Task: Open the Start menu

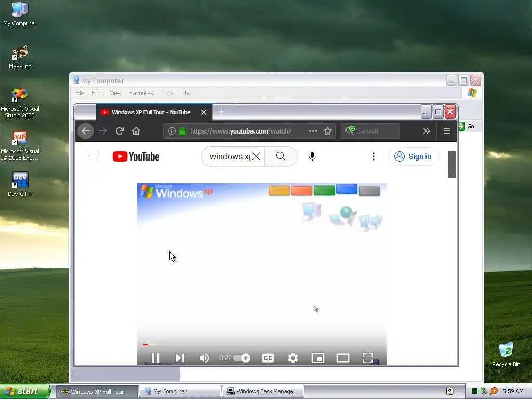Action: click(25, 392)
